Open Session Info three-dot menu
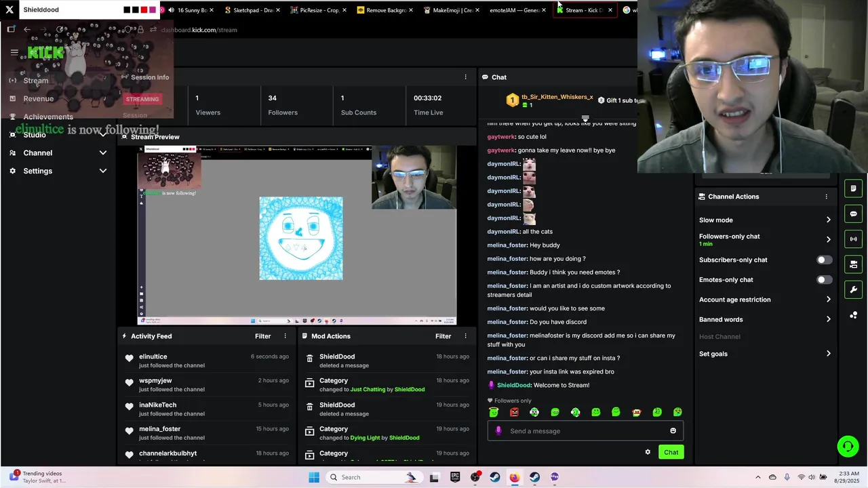Viewport: 868px width, 488px height. (465, 77)
